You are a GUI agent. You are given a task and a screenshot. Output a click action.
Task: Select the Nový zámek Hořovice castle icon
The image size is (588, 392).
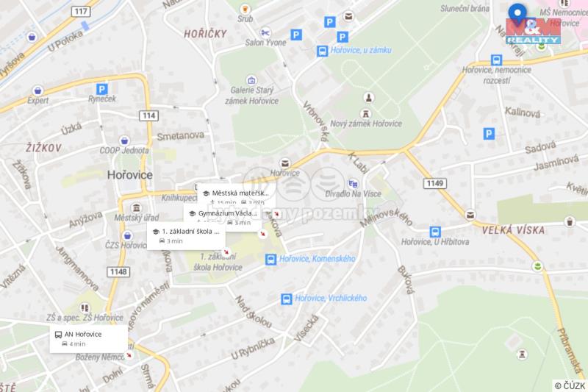365,113
